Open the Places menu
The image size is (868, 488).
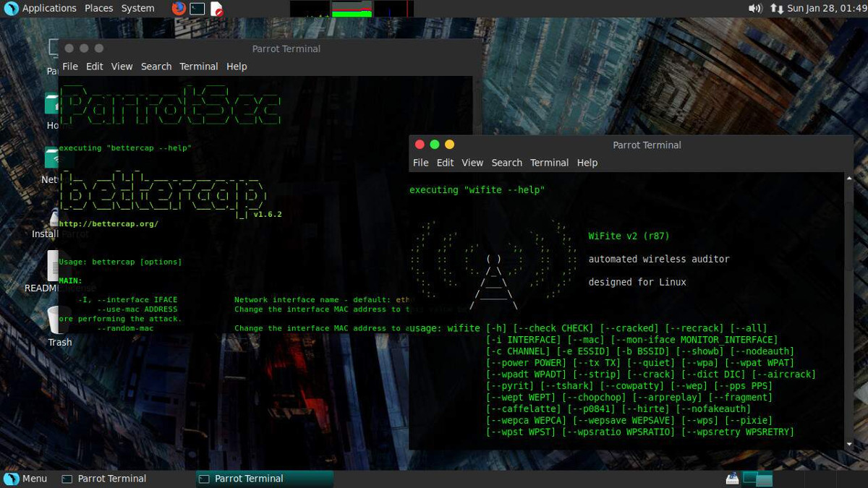99,9
